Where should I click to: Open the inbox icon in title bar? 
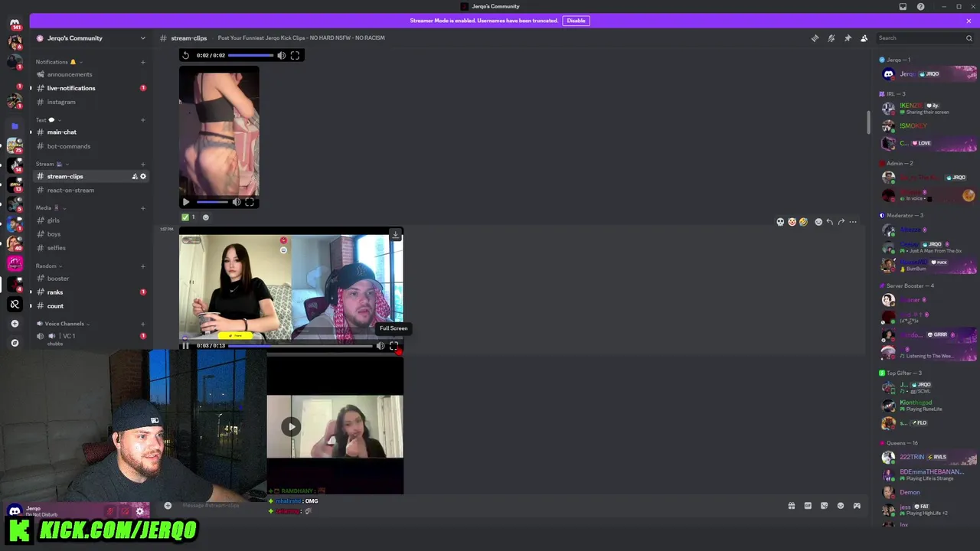click(903, 7)
